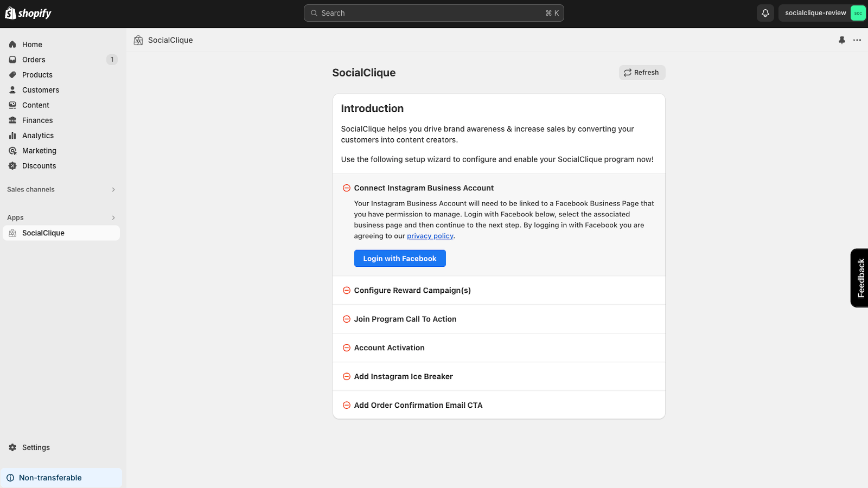This screenshot has width=868, height=488.
Task: Click the Marketing target icon
Action: pyautogui.click(x=12, y=151)
